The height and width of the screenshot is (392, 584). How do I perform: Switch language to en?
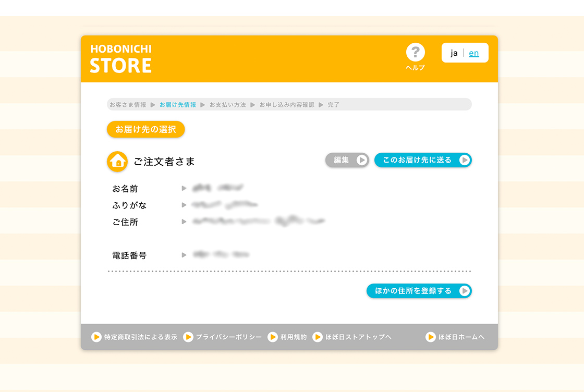[474, 53]
